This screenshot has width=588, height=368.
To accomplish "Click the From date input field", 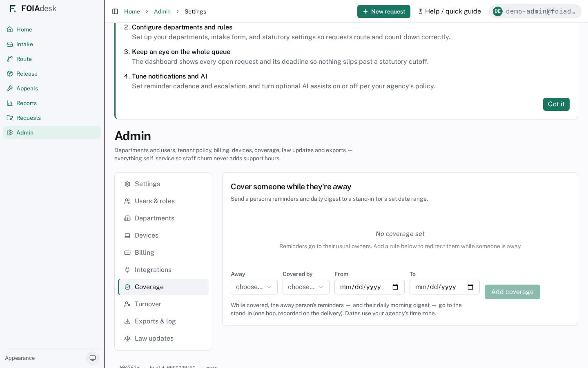I will click(370, 287).
